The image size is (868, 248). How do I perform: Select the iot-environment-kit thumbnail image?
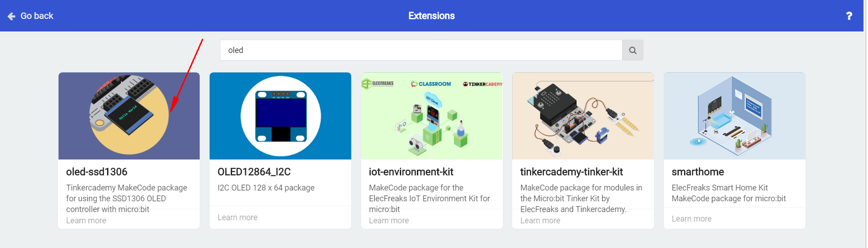pyautogui.click(x=432, y=116)
